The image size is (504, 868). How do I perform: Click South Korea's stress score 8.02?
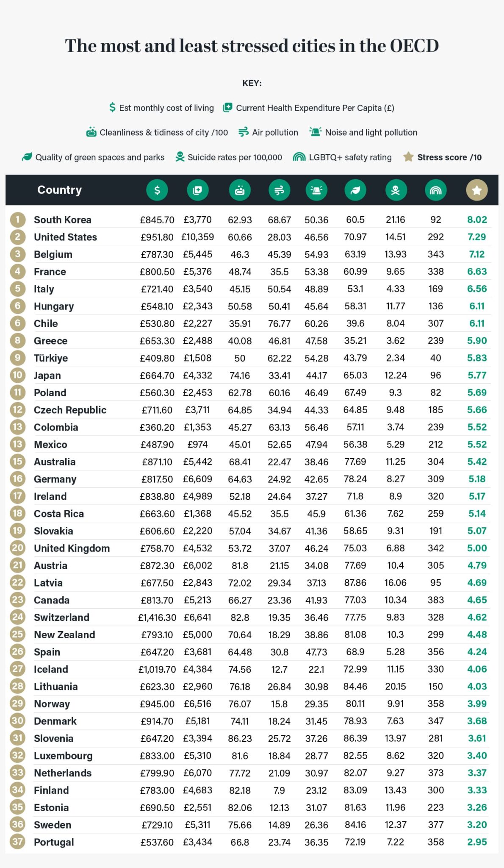coord(477,220)
